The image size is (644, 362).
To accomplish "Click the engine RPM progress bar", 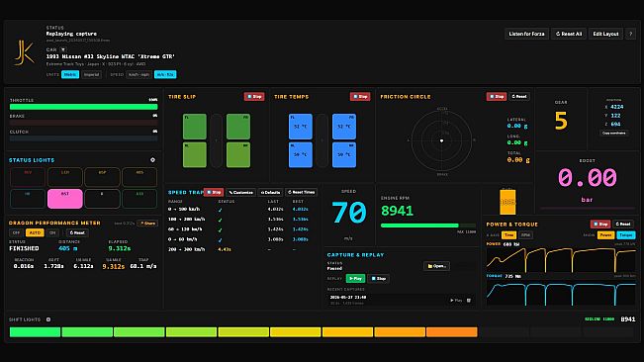I will pyautogui.click(x=428, y=226).
